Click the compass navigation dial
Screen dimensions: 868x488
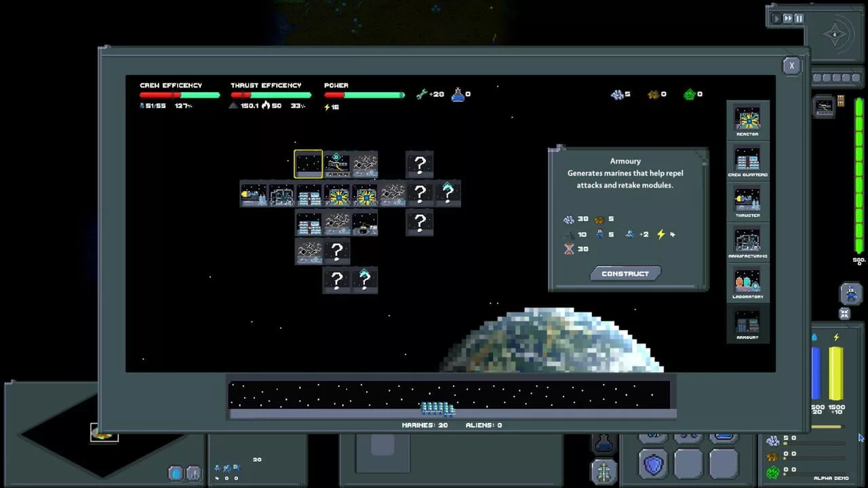pyautogui.click(x=835, y=35)
